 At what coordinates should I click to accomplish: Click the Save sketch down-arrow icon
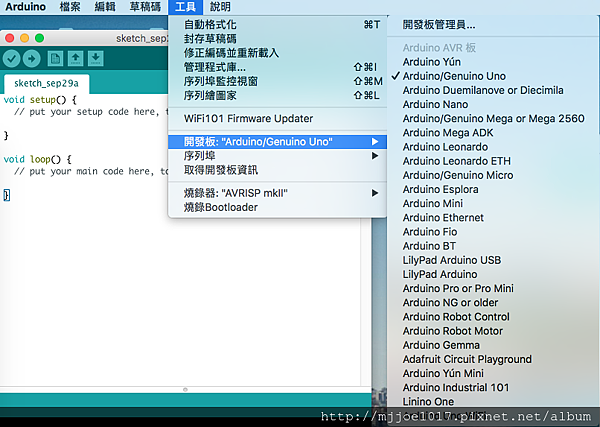point(96,59)
